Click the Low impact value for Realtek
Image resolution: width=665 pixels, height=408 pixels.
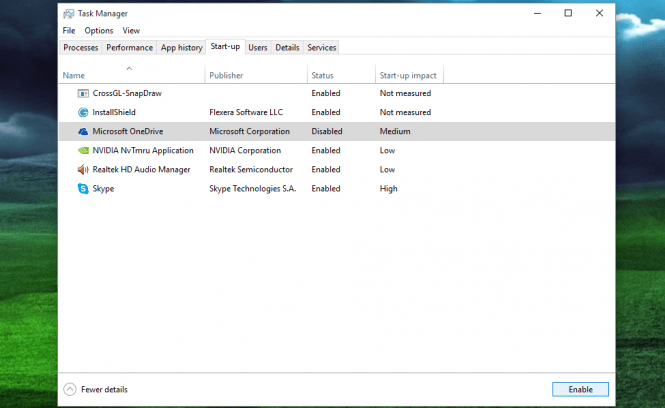(387, 170)
